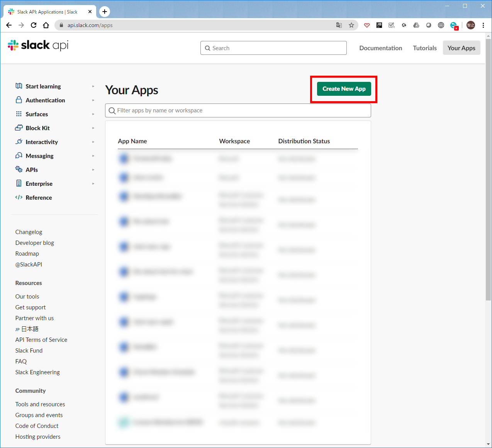Screen dimensions: 492x448
Task: Open the Authentication menu entry
Action: click(45, 100)
